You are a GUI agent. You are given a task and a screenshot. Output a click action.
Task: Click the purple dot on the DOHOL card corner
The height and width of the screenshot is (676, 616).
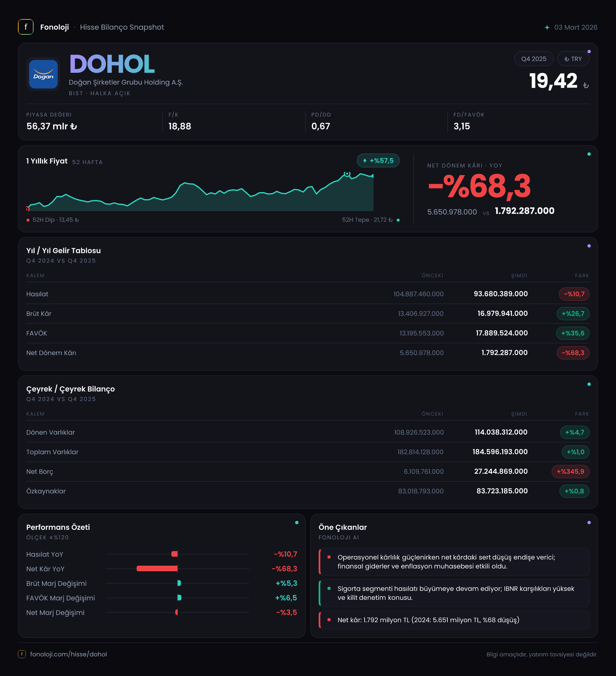(x=589, y=52)
